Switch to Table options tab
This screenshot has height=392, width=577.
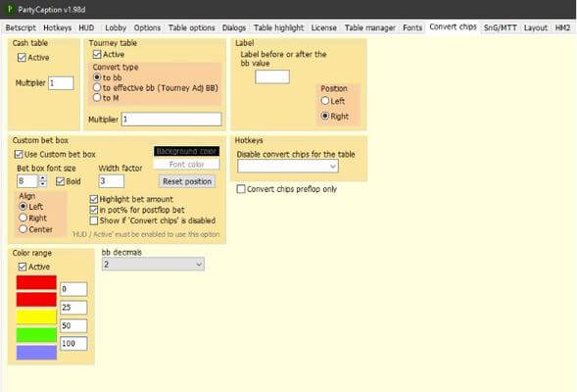coord(191,28)
